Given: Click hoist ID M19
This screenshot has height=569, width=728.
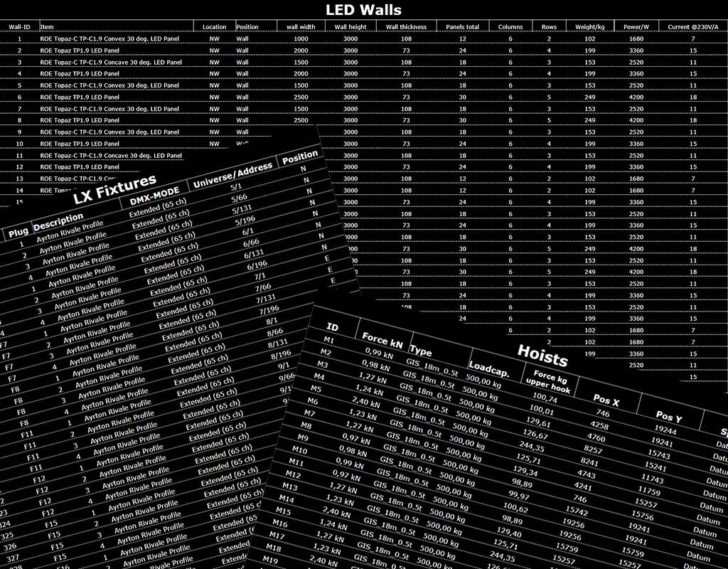Looking at the screenshot, I should tap(270, 560).
